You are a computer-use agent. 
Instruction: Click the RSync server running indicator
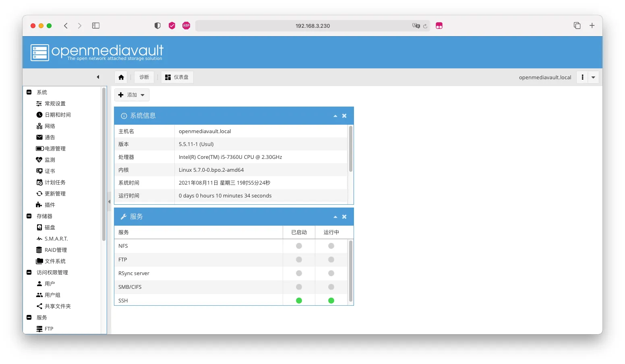click(x=331, y=274)
